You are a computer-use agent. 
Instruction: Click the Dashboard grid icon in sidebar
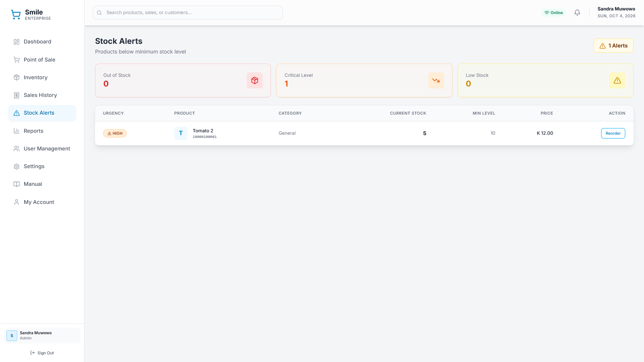(17, 42)
